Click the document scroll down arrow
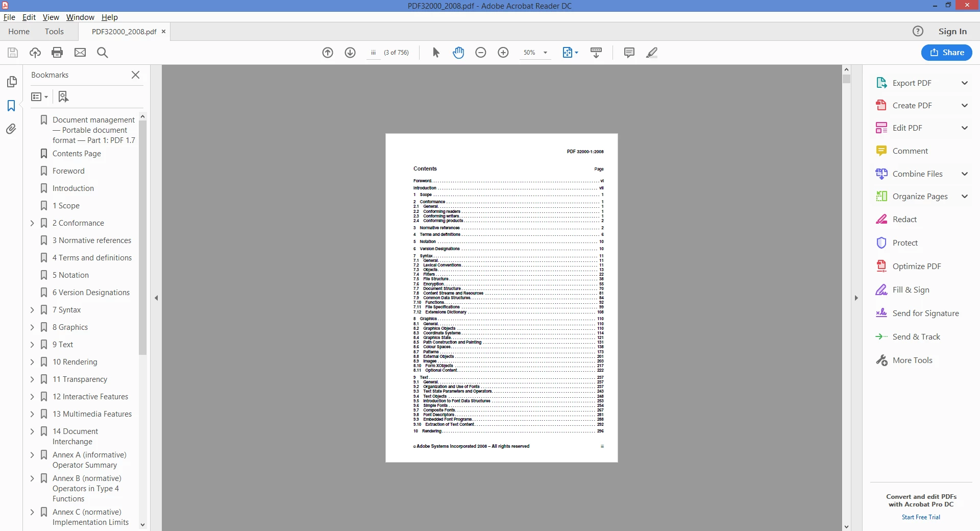This screenshot has width=980, height=531. (847, 526)
